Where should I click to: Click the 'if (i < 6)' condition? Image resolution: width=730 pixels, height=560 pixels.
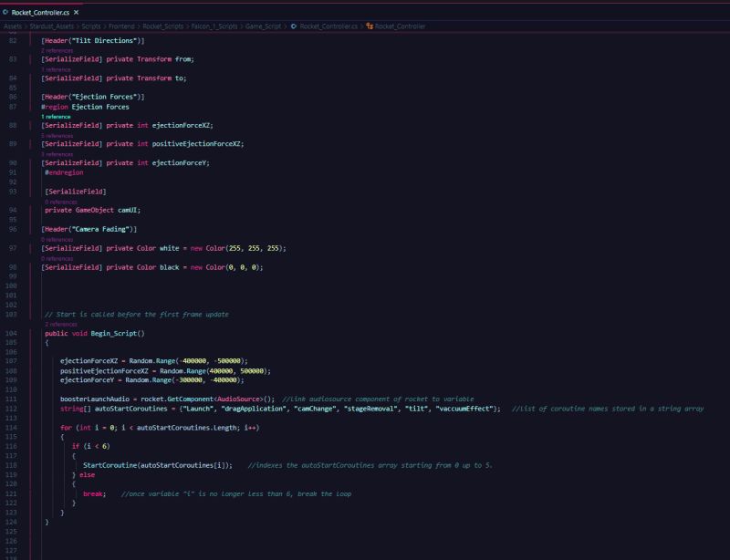pyautogui.click(x=90, y=446)
